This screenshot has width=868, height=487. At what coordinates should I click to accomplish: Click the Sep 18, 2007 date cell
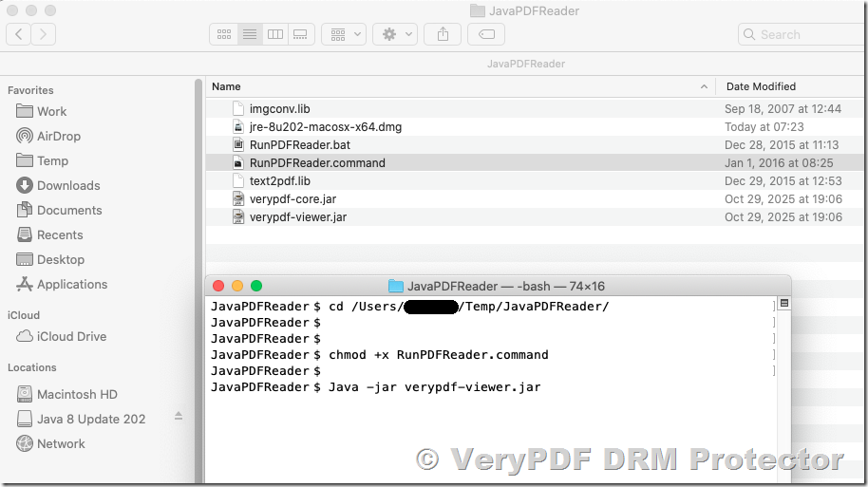[783, 109]
